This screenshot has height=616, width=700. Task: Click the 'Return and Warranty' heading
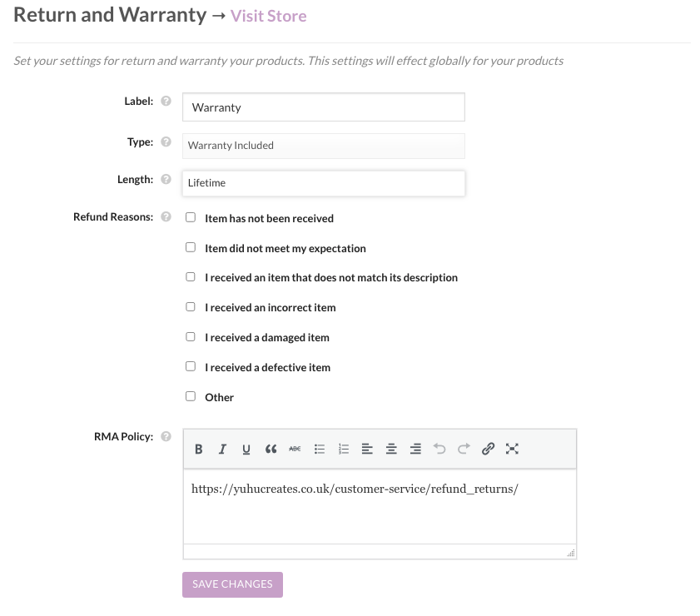tap(110, 15)
